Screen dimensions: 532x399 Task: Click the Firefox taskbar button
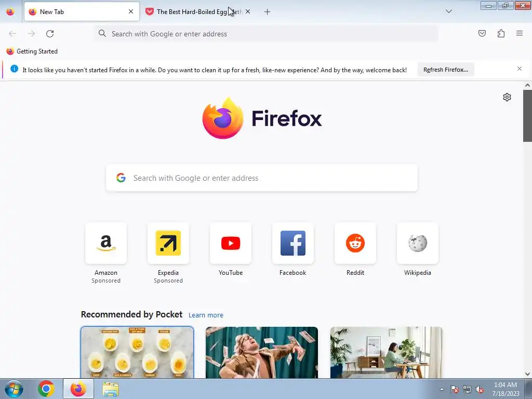tap(78, 389)
